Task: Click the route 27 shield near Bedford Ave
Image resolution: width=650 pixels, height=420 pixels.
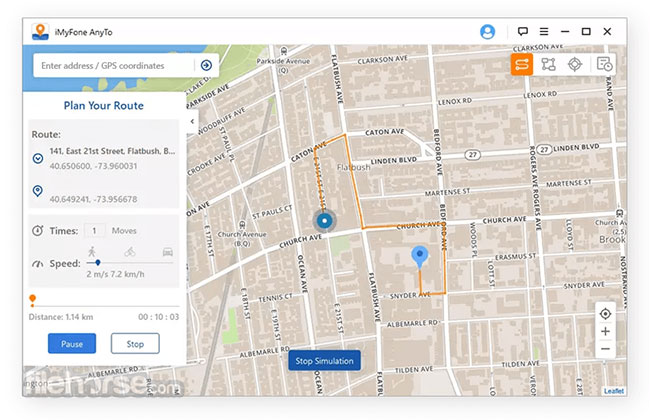Action: tap(472, 155)
